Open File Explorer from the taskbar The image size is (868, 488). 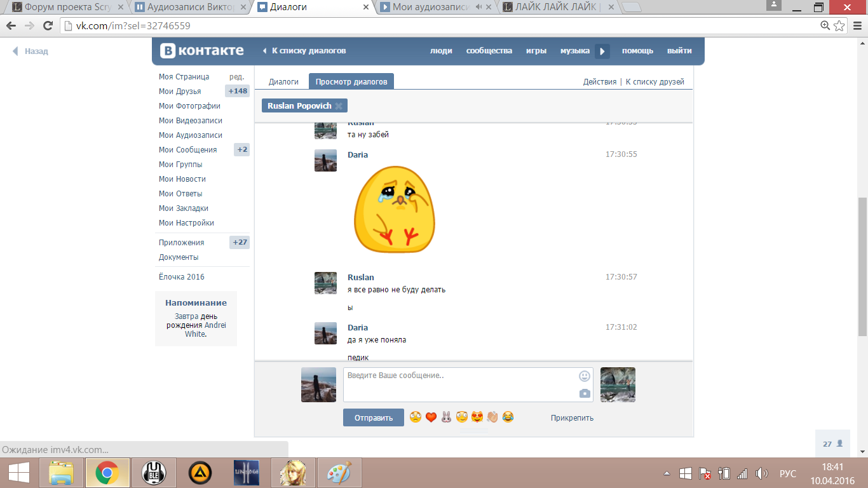[62, 473]
